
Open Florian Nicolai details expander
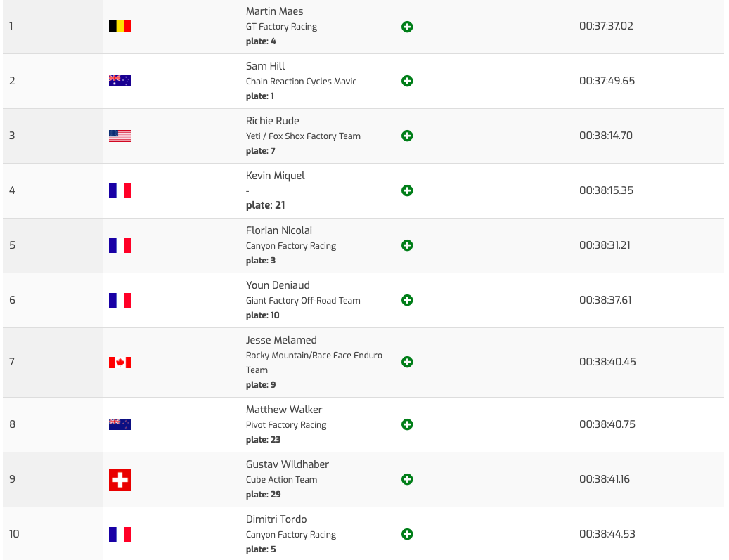click(x=406, y=245)
